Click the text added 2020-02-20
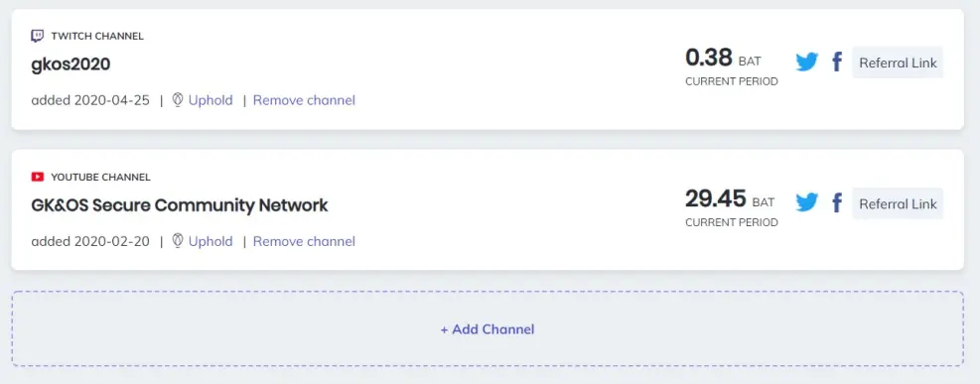 coord(90,241)
